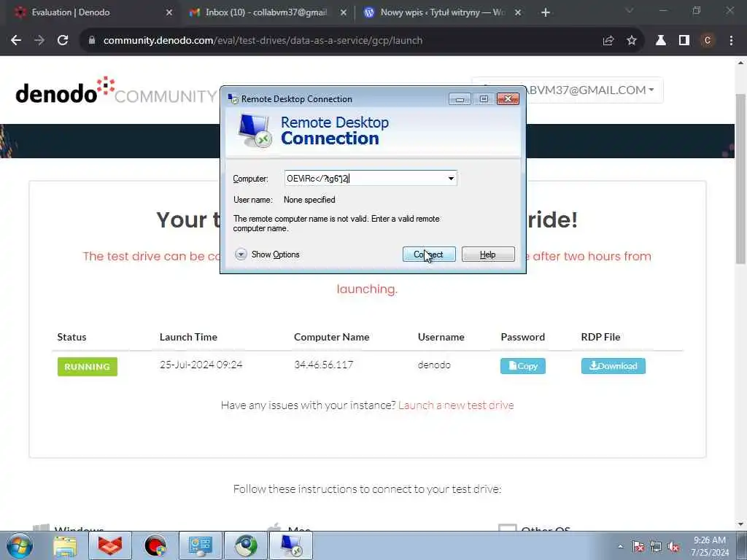Expand Show Options in Remote Desktop dialog

click(267, 254)
